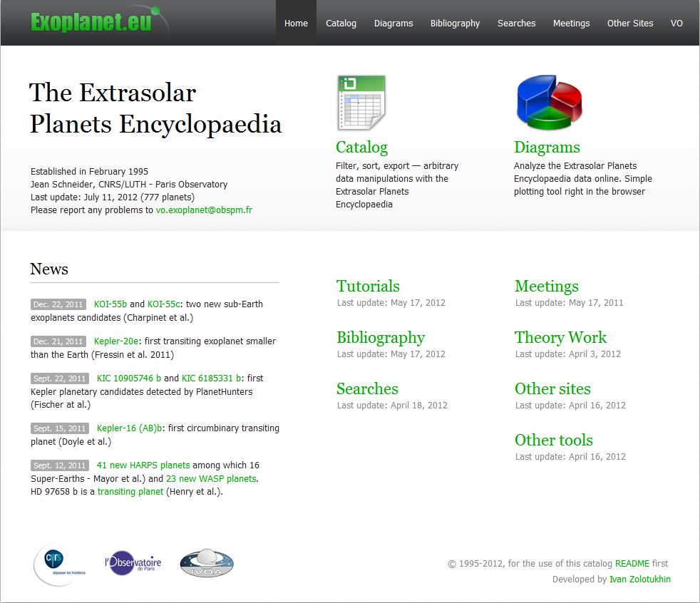
Task: Open Diagrams in the top navigation bar
Action: (393, 24)
